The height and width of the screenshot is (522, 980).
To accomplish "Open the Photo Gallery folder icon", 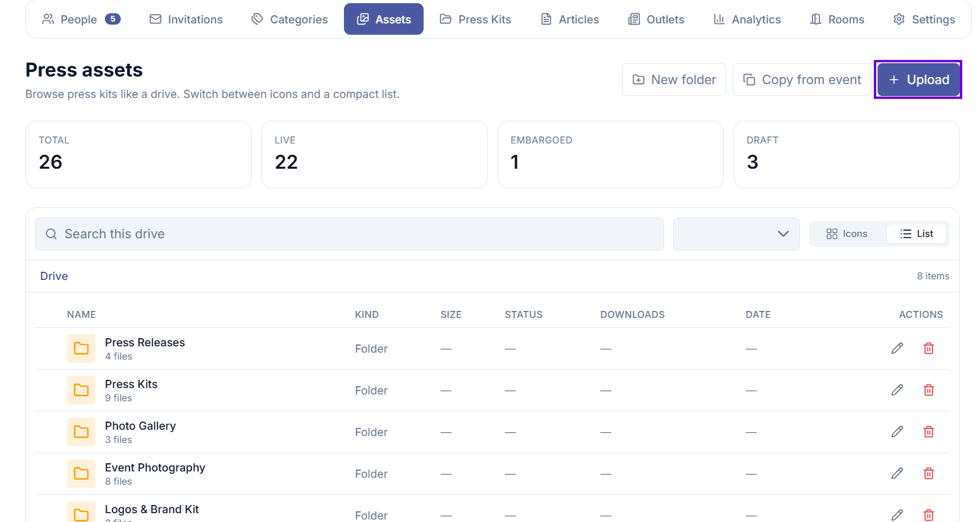I will (81, 432).
